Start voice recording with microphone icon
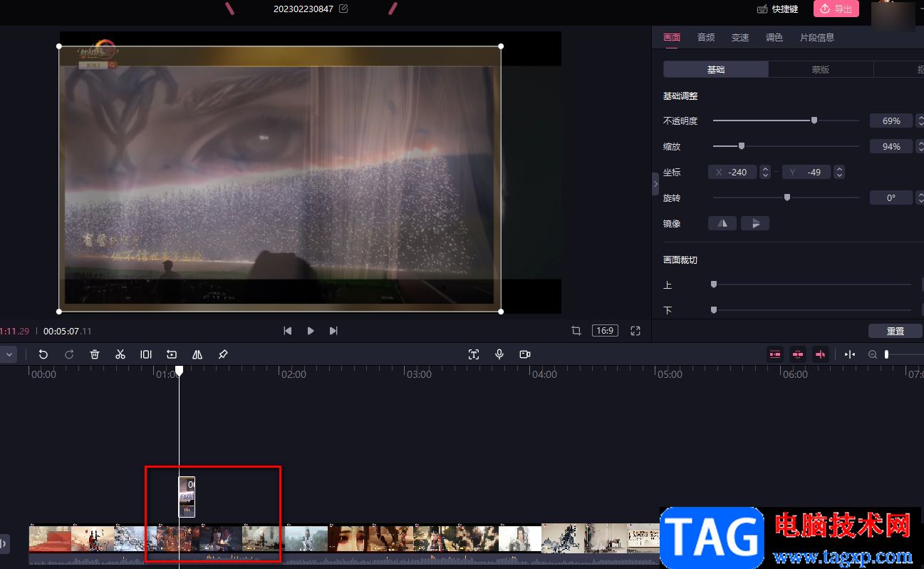The image size is (924, 569). tap(499, 354)
